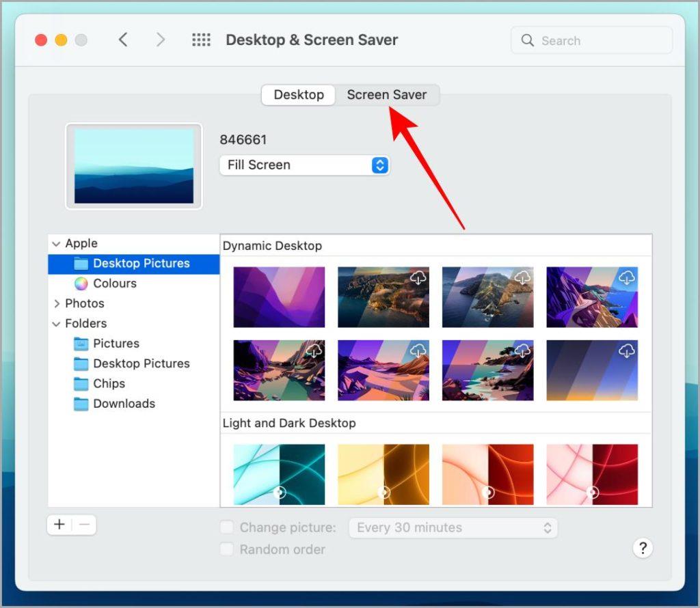Switch to the Screen Saver tab
700x608 pixels.
(x=387, y=95)
